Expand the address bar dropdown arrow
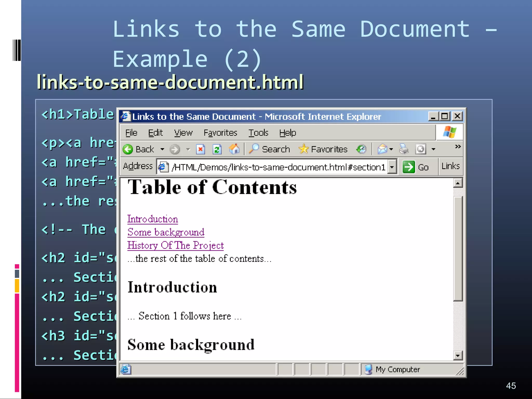This screenshot has width=532, height=399. (x=392, y=167)
